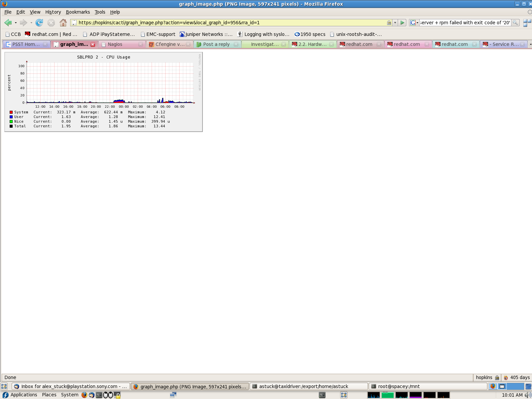Image resolution: width=532 pixels, height=399 pixels.
Task: Click the lock screen panel icon
Action: point(117,395)
